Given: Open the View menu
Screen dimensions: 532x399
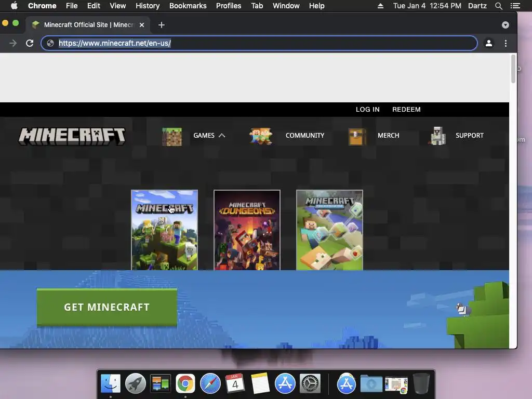Looking at the screenshot, I should [x=118, y=6].
